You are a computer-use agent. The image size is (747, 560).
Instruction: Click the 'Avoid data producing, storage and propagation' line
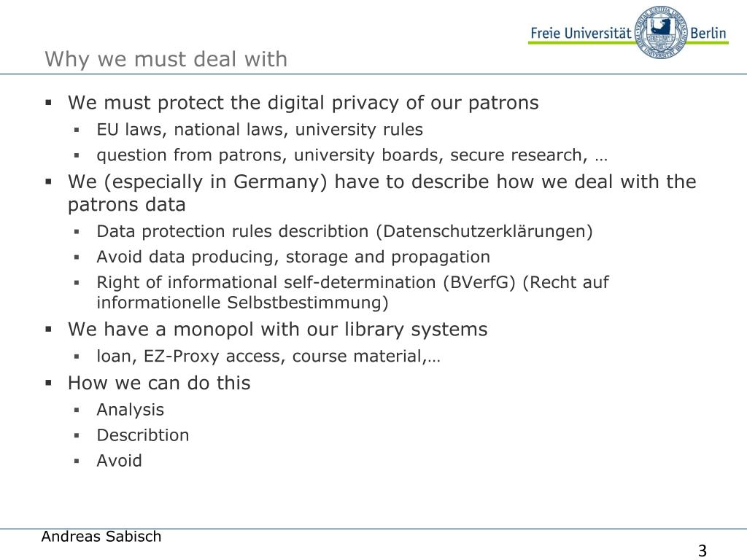293,257
